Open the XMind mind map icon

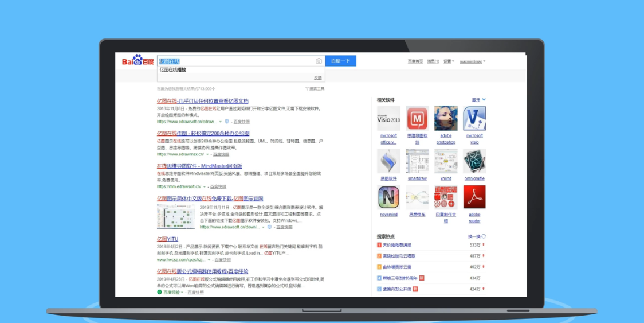click(x=446, y=161)
